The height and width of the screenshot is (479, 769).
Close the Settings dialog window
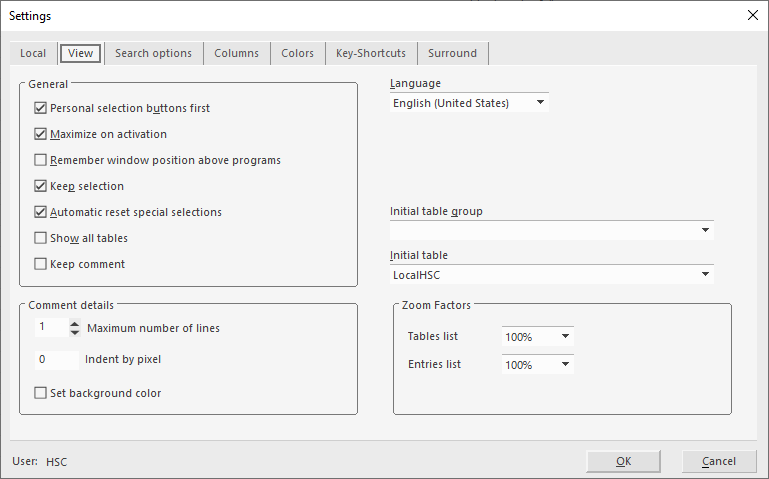click(x=752, y=15)
